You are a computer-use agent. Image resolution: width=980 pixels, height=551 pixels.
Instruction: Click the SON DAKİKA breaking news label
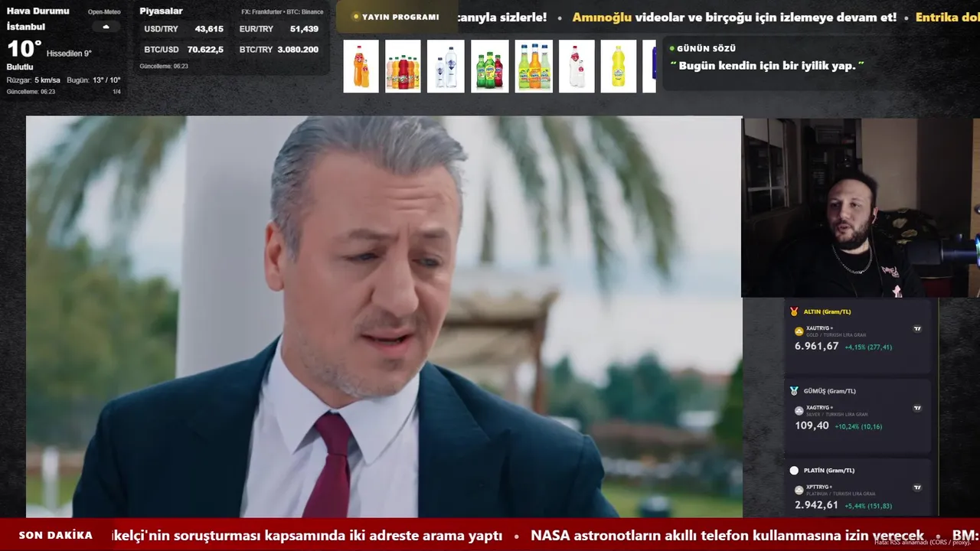coord(56,536)
